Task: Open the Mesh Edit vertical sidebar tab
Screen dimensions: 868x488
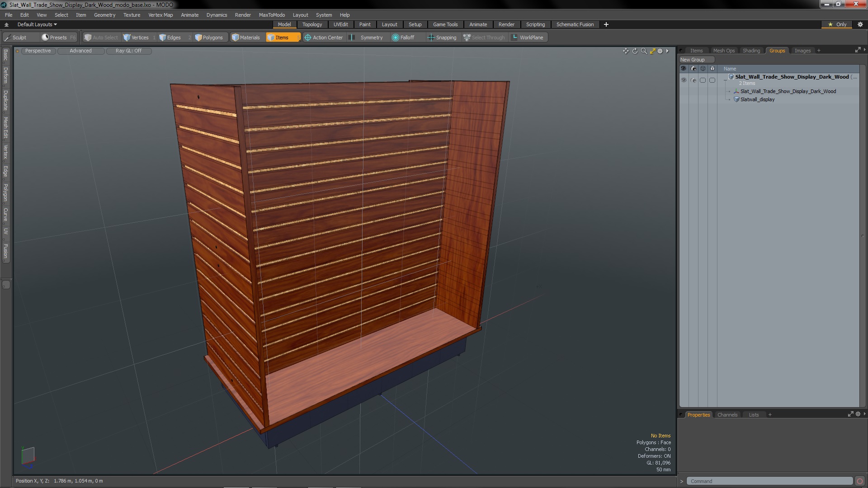Action: (5, 128)
